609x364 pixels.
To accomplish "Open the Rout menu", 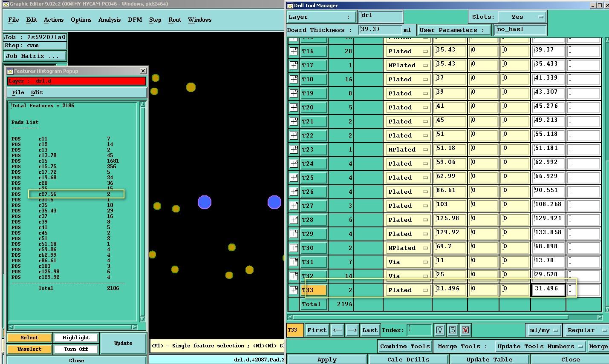I will (175, 20).
